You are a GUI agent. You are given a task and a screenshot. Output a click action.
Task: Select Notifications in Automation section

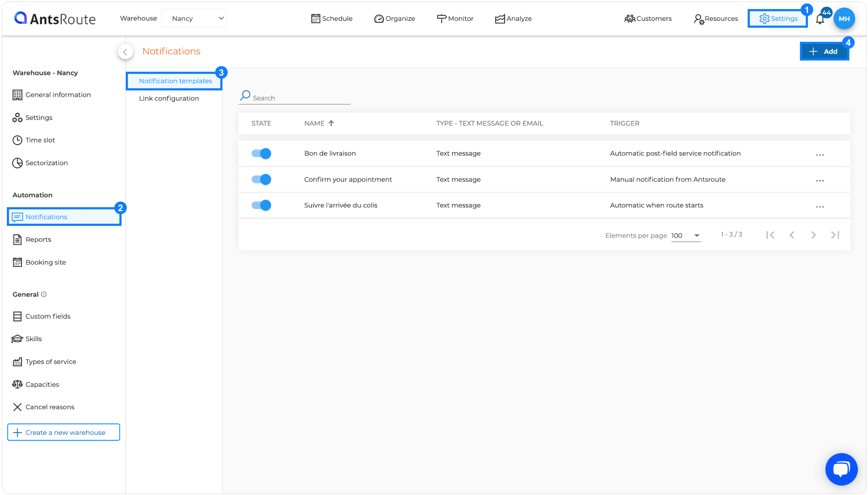point(64,217)
